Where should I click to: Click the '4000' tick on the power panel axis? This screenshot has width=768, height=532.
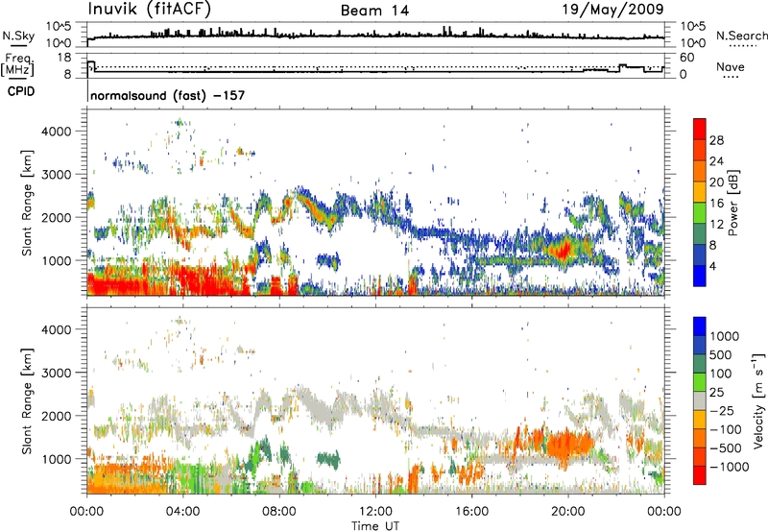tap(57, 132)
